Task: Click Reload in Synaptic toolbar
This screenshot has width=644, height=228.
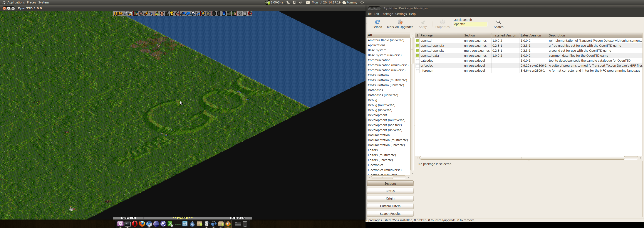Action: tap(377, 24)
